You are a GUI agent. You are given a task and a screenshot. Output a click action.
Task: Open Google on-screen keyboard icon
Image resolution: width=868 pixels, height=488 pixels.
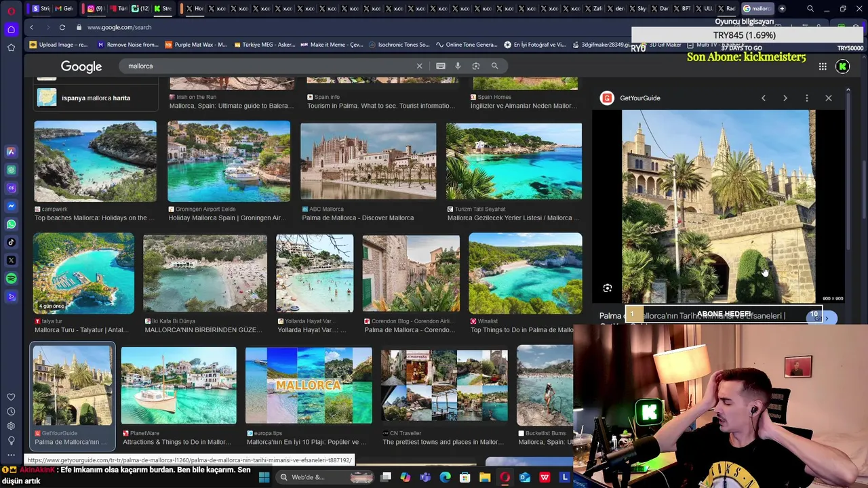coord(441,66)
